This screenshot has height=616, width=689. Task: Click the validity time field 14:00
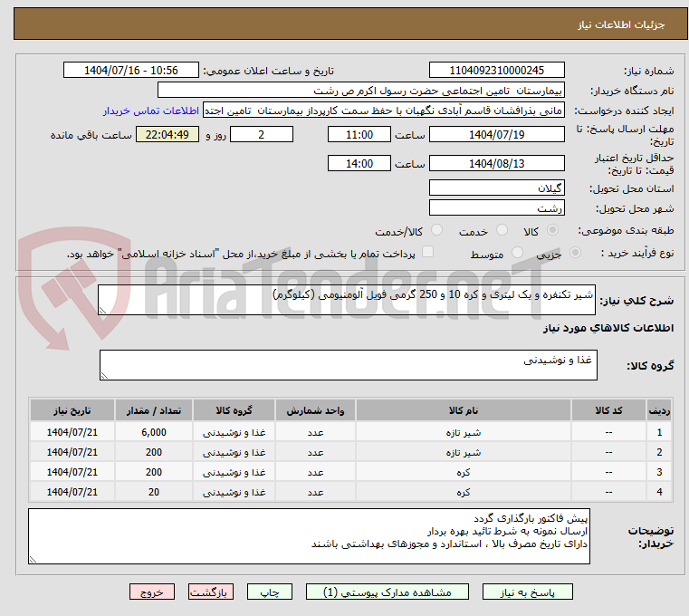pos(359,163)
